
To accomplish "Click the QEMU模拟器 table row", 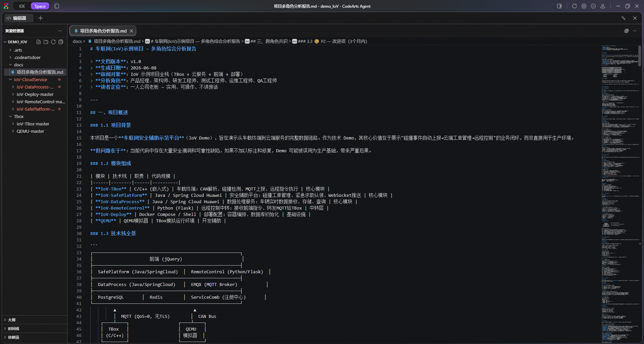I will point(158,221).
